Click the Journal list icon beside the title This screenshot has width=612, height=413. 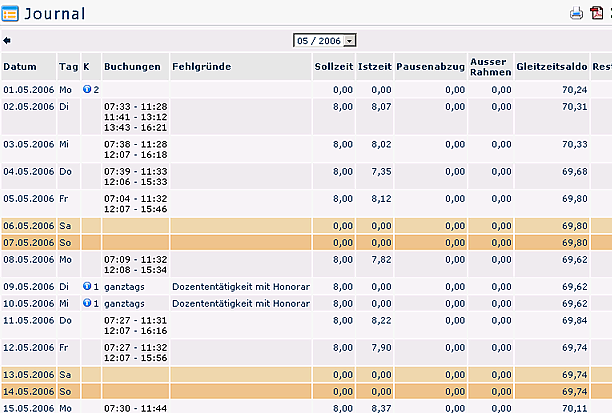tap(10, 14)
